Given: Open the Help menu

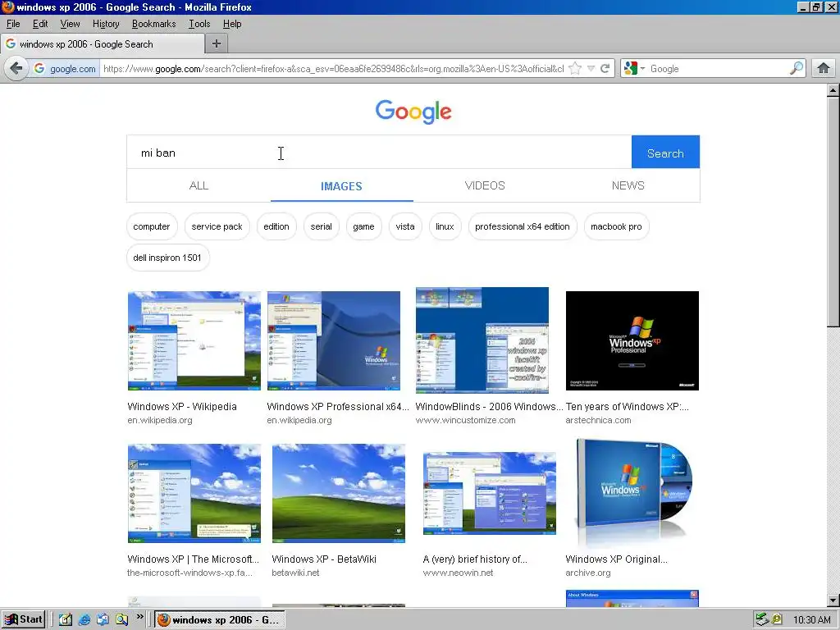Looking at the screenshot, I should [232, 24].
